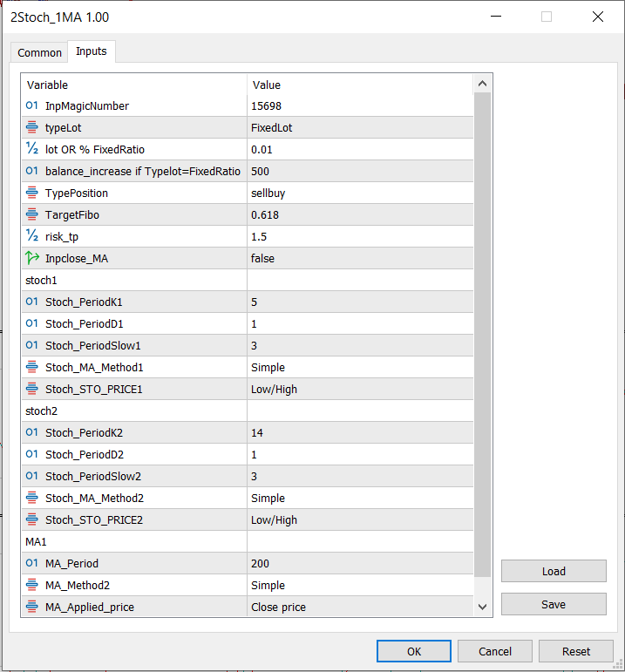The image size is (625, 672).
Task: Open the typeLot FixedLot value dropdown
Action: (359, 127)
